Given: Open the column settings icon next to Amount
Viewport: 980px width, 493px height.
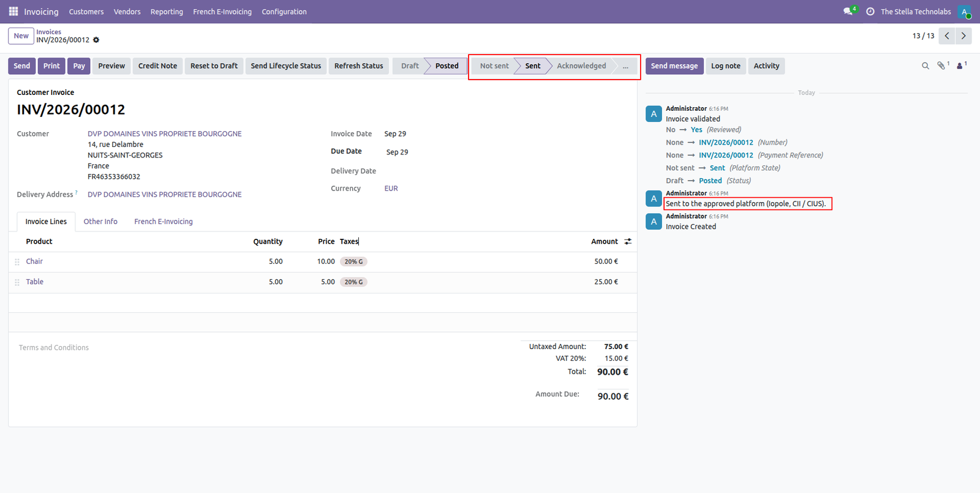Looking at the screenshot, I should click(x=628, y=242).
